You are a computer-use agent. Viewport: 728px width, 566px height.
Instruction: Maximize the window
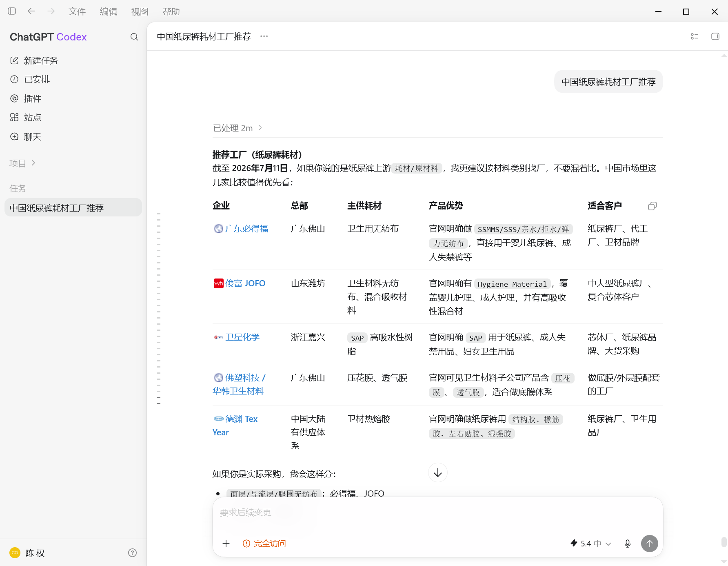pyautogui.click(x=686, y=11)
